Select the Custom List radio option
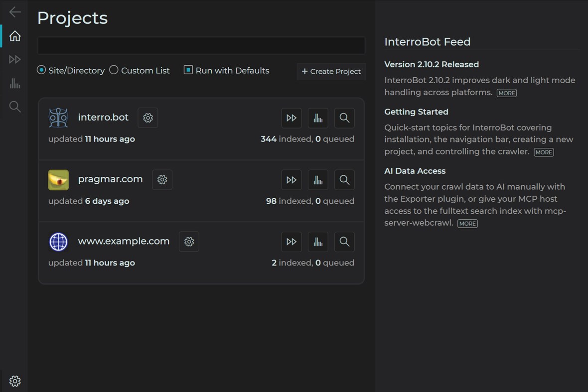The image size is (588, 392). (x=114, y=70)
